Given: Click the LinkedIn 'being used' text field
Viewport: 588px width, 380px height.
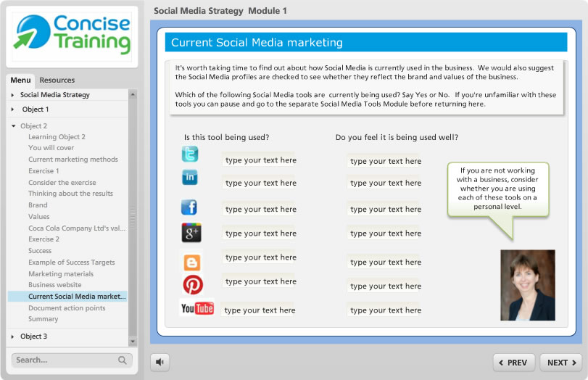Looking at the screenshot, I should (259, 183).
